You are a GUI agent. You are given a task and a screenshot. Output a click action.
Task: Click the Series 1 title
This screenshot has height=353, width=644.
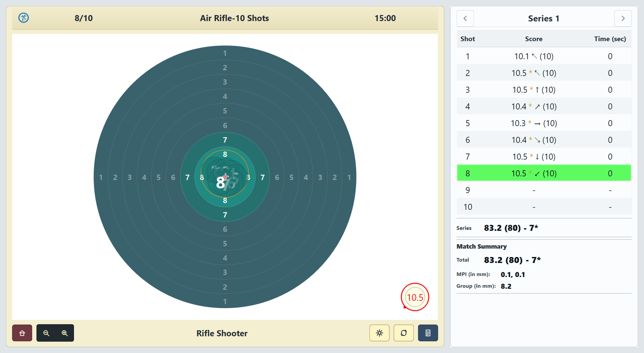544,18
